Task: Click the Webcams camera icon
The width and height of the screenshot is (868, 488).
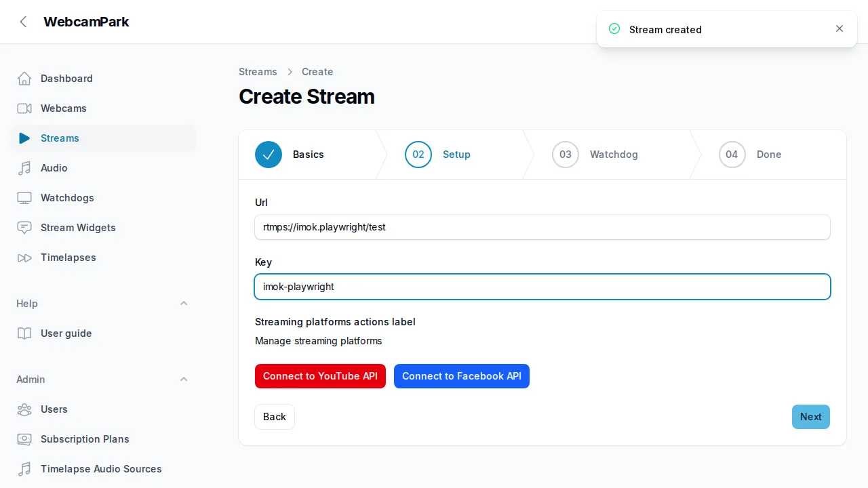Action: coord(24,108)
